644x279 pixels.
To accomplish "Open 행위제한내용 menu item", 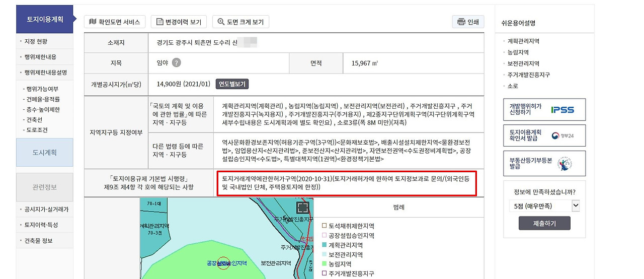I will tap(40, 57).
